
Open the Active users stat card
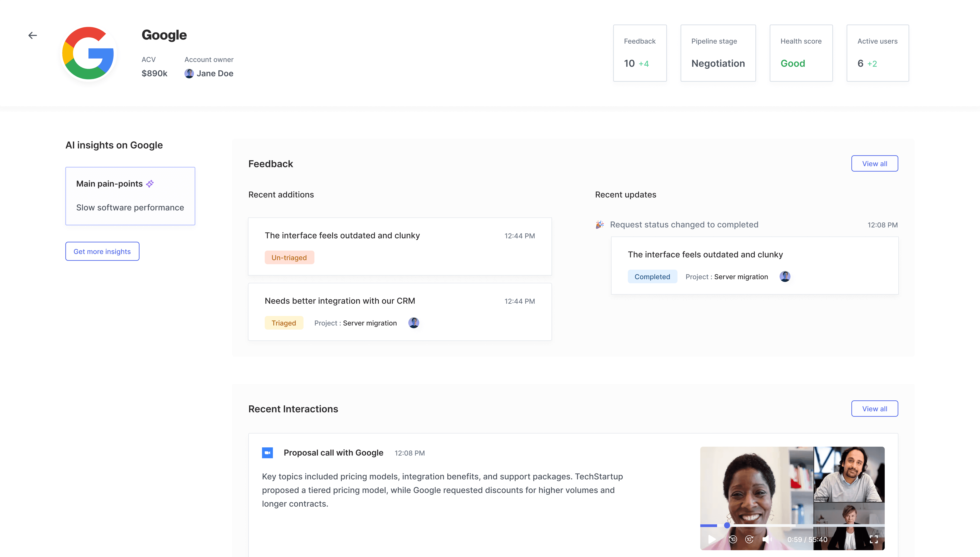pos(877,53)
